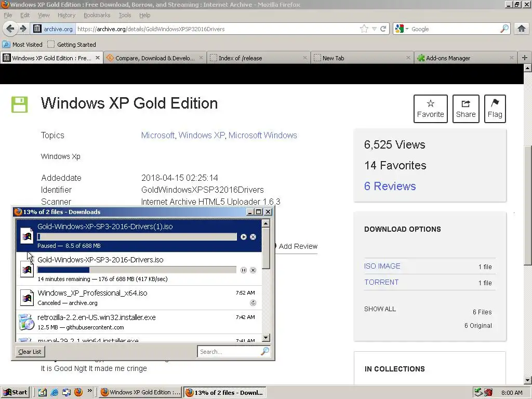Viewport: 532px width, 399px height.
Task: Open the Microsoft Windows topic link
Action: (262, 136)
